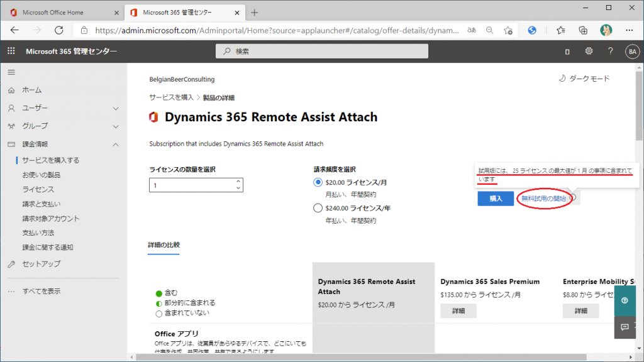
Task: Click the browser back arrow
Action: pos(15,30)
